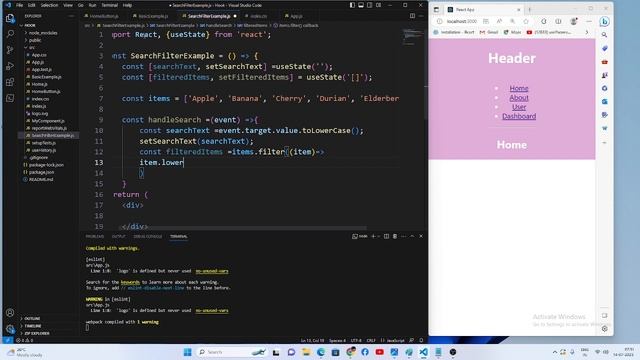Image resolution: width=640 pixels, height=360 pixels.
Task: Switch to the DEBUG CONSOLE panel tab
Action: click(x=148, y=236)
